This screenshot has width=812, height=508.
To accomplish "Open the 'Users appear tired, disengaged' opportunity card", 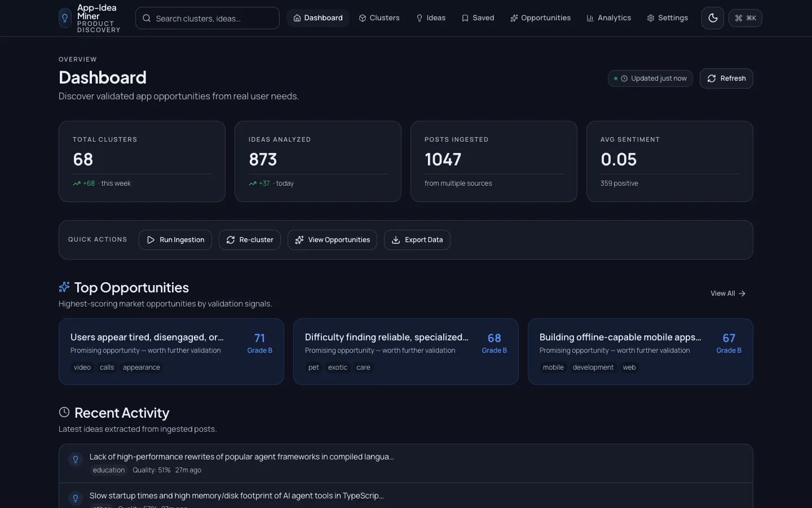I will (171, 352).
